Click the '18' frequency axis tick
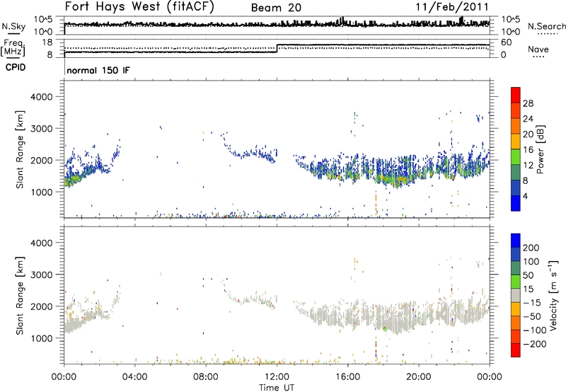This screenshot has width=566, height=392. tap(47, 42)
